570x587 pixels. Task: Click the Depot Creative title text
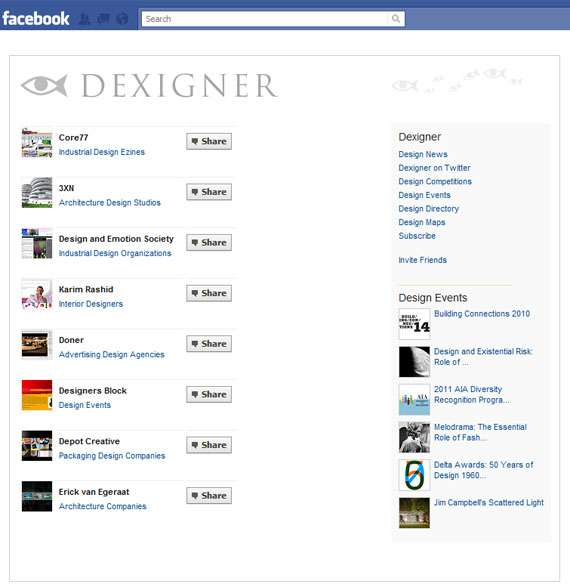click(89, 441)
